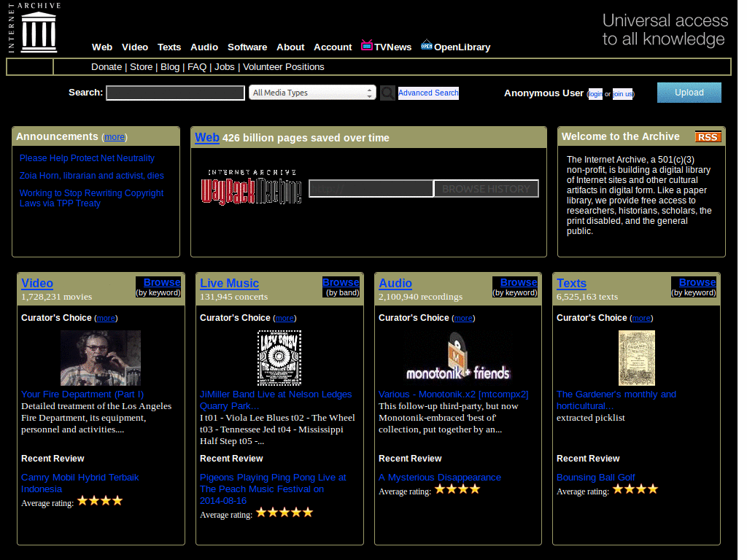Open Stop Rewriting Copyright Laws announcement
The image size is (747, 560).
(x=91, y=198)
